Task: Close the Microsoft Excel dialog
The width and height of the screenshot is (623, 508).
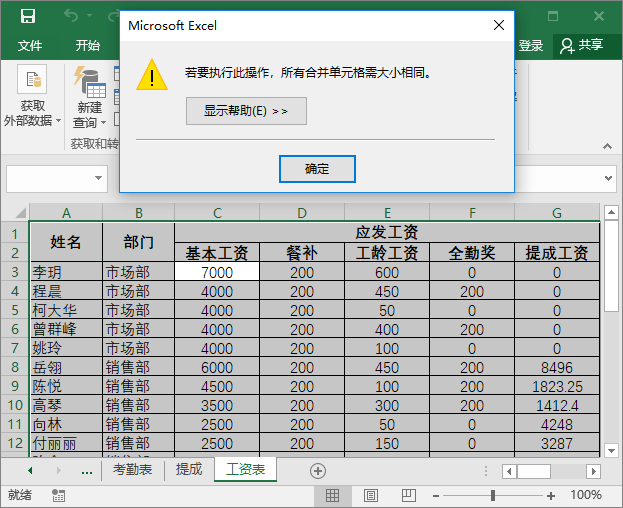Action: point(499,25)
